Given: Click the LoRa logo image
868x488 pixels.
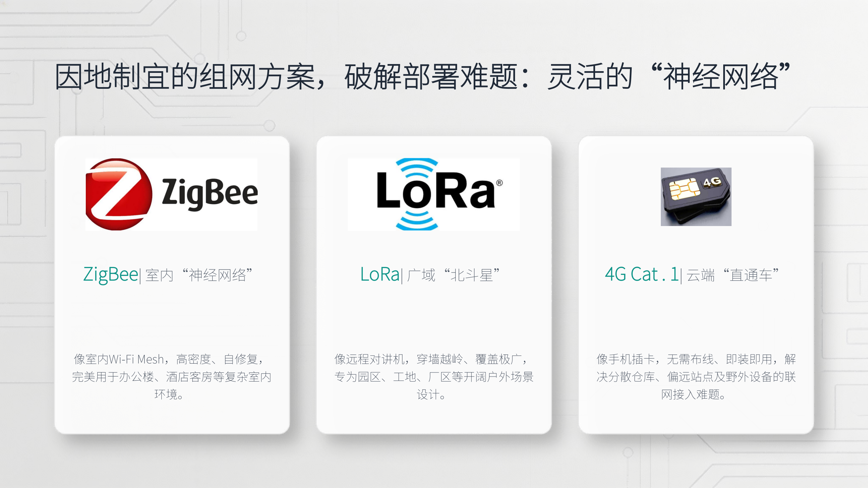Looking at the screenshot, I should click(x=434, y=194).
